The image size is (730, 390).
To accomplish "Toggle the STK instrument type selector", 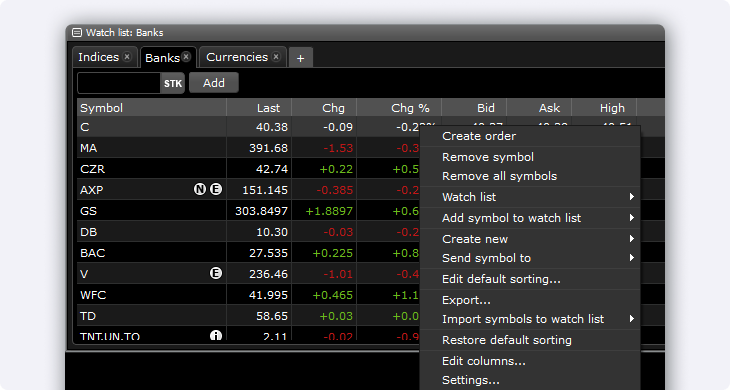I will 173,83.
